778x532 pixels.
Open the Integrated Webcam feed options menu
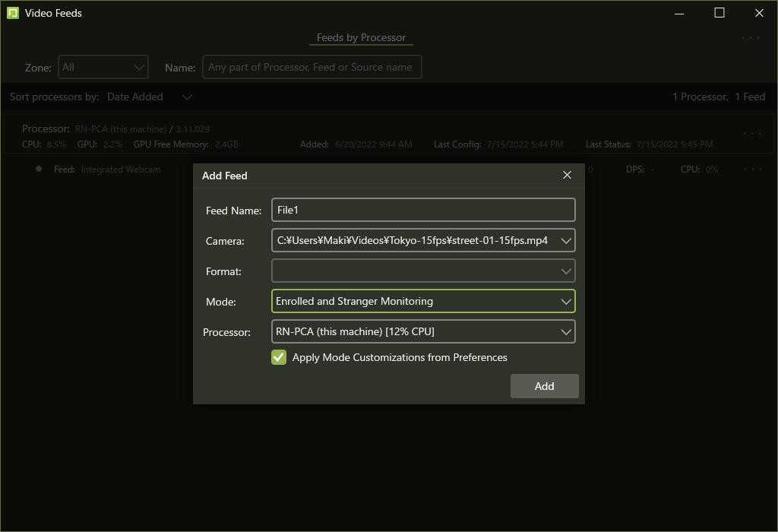[x=751, y=169]
